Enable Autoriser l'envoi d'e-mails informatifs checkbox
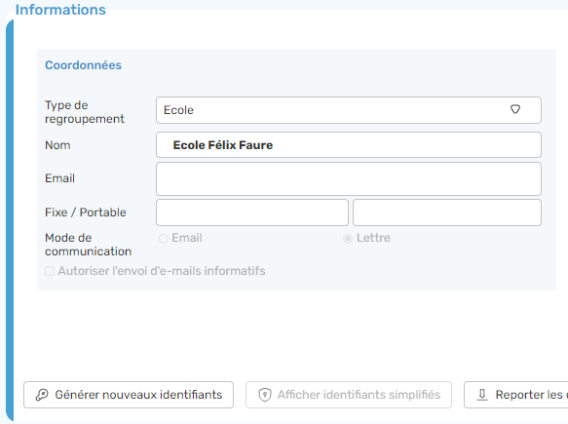Screen dimensions: 568x424 (50, 271)
